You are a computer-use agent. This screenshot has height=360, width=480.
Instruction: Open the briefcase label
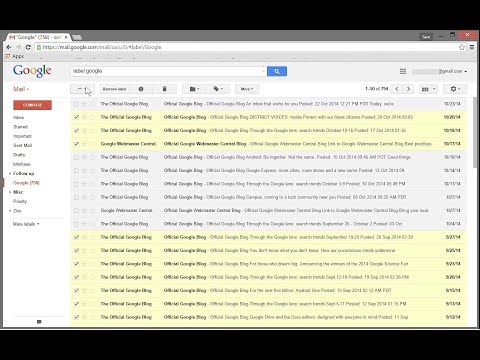click(22, 164)
